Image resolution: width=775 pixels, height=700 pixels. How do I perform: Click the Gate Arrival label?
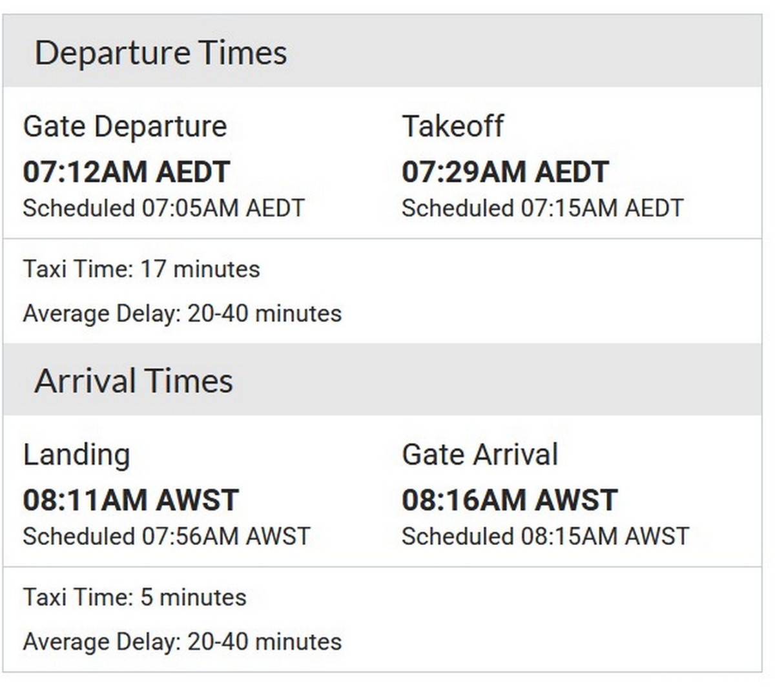click(480, 455)
